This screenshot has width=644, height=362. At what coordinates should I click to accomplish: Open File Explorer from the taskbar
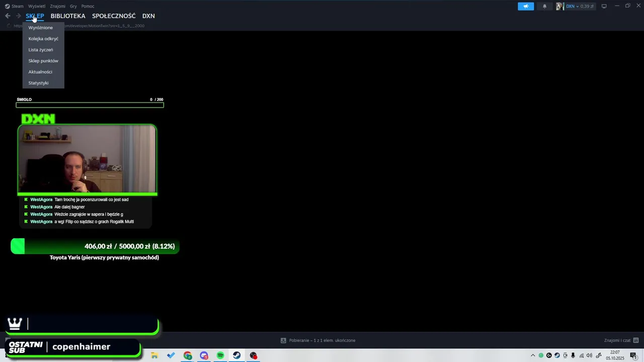pos(154,355)
